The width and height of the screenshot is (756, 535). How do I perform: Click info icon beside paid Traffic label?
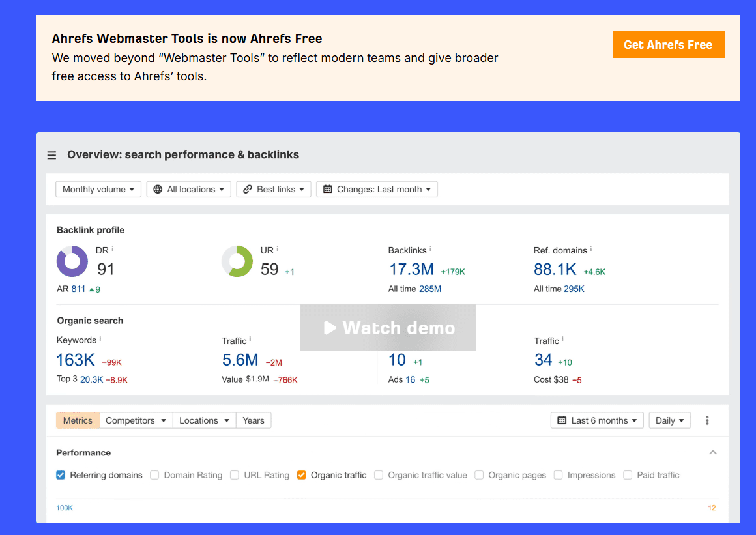(x=562, y=340)
